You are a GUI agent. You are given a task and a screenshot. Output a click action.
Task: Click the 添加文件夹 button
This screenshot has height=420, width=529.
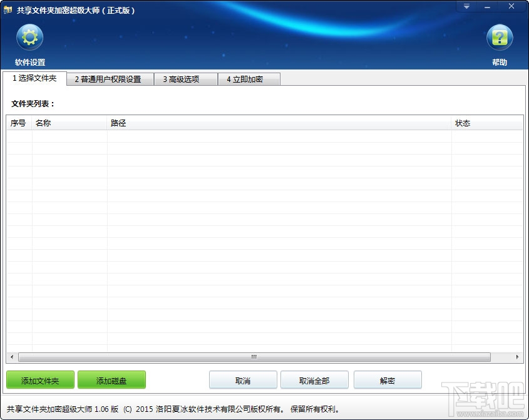(x=39, y=380)
